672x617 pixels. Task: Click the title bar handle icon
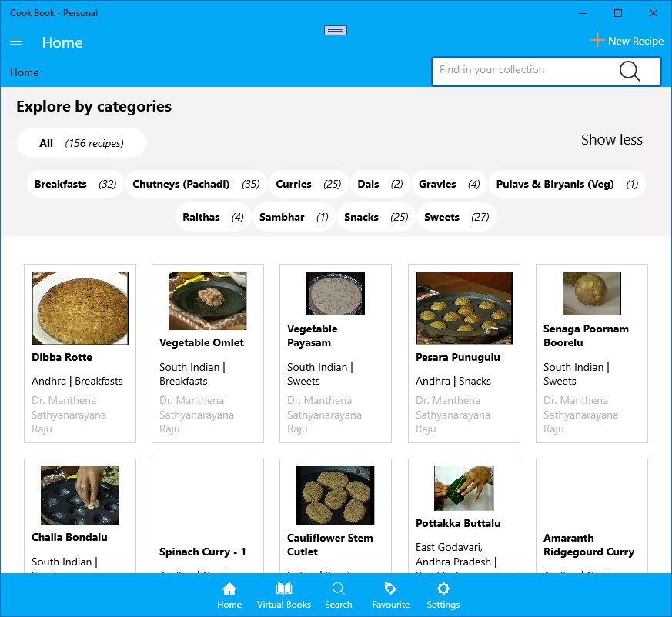point(336,31)
